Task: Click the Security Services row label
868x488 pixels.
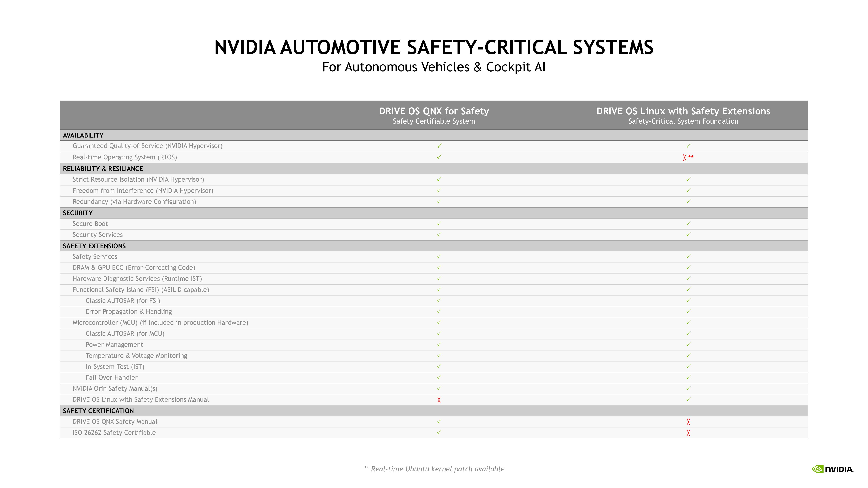Action: (98, 235)
